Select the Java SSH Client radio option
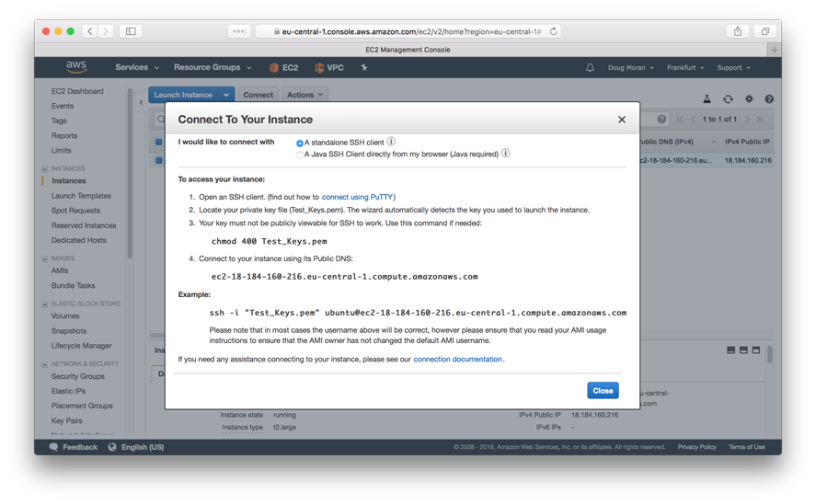Screen dimensions: 816x504 click(x=299, y=155)
